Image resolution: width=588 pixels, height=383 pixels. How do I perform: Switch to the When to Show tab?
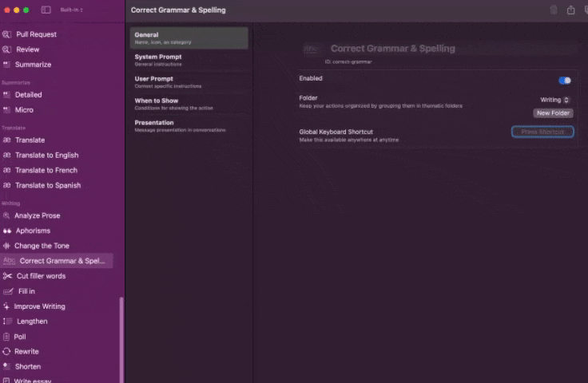pos(189,104)
